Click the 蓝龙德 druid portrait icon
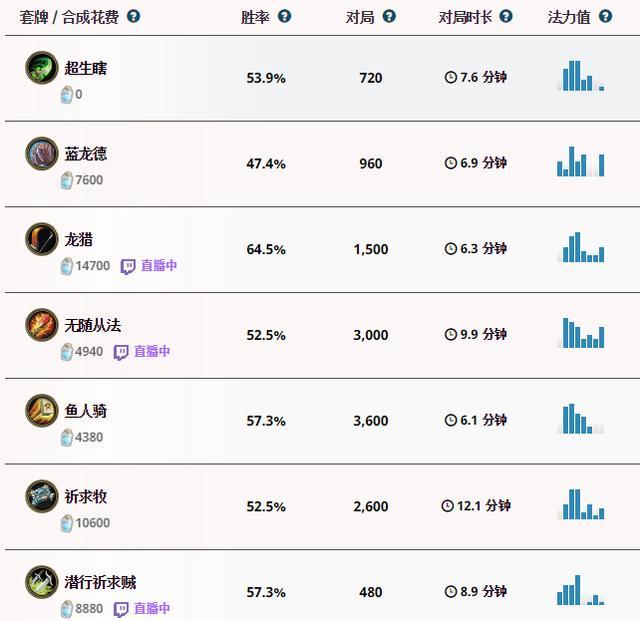This screenshot has width=640, height=621. (x=42, y=153)
